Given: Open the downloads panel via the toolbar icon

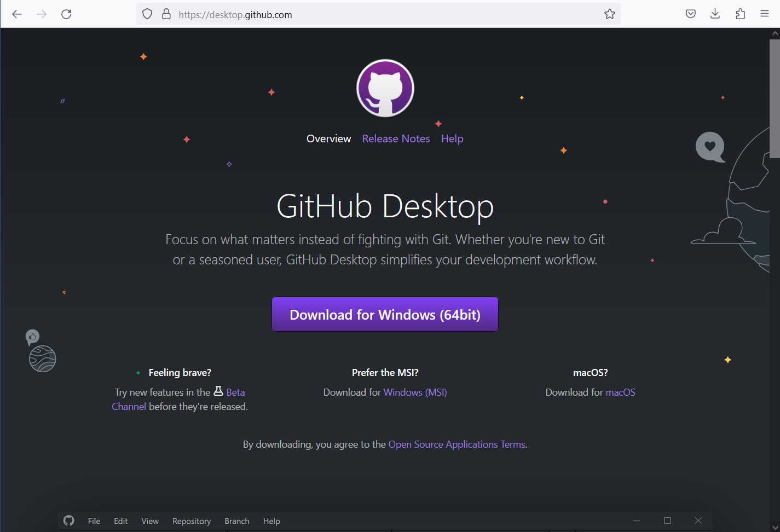Looking at the screenshot, I should click(715, 14).
